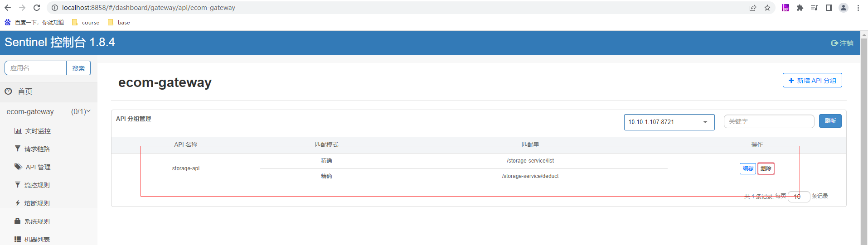Screen dimensions: 868x245
Task: Open the base bookmarks folder
Action: pyautogui.click(x=119, y=22)
